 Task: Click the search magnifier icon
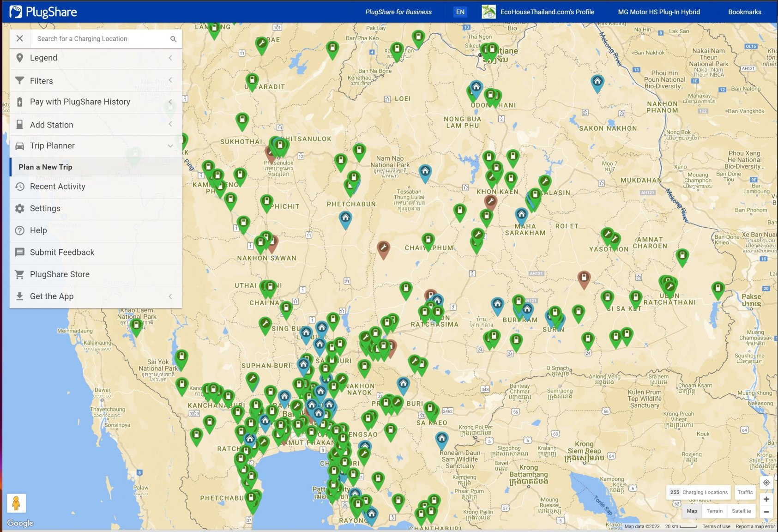173,39
